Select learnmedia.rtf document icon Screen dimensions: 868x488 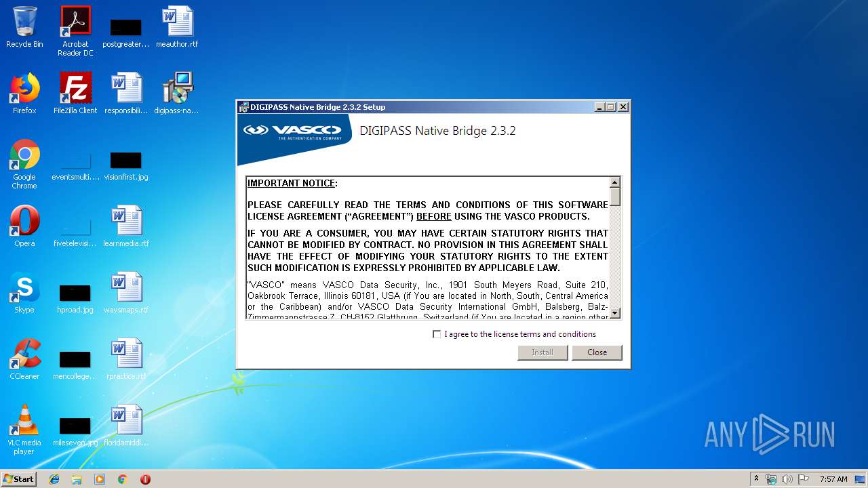point(126,226)
